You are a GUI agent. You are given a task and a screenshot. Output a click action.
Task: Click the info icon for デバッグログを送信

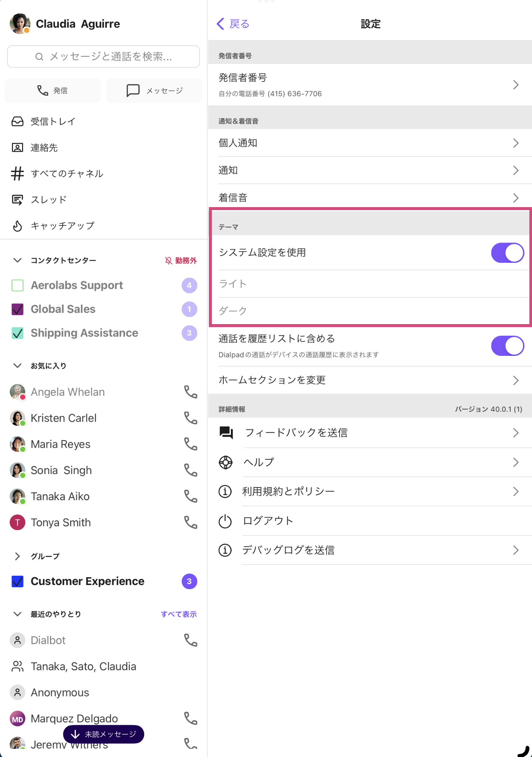[x=225, y=550]
